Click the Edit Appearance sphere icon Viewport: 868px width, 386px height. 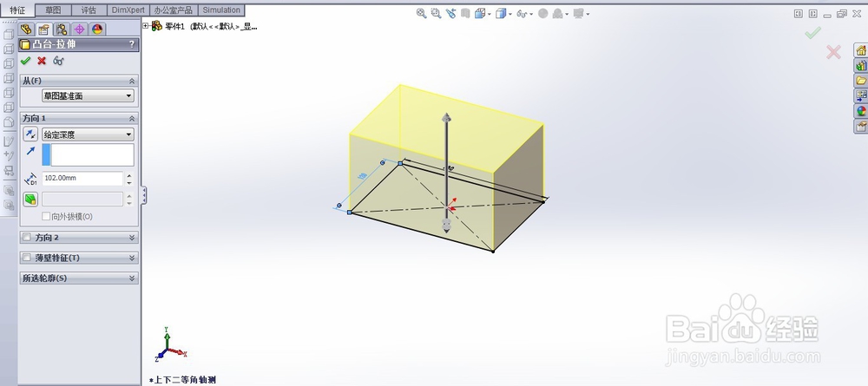(542, 13)
